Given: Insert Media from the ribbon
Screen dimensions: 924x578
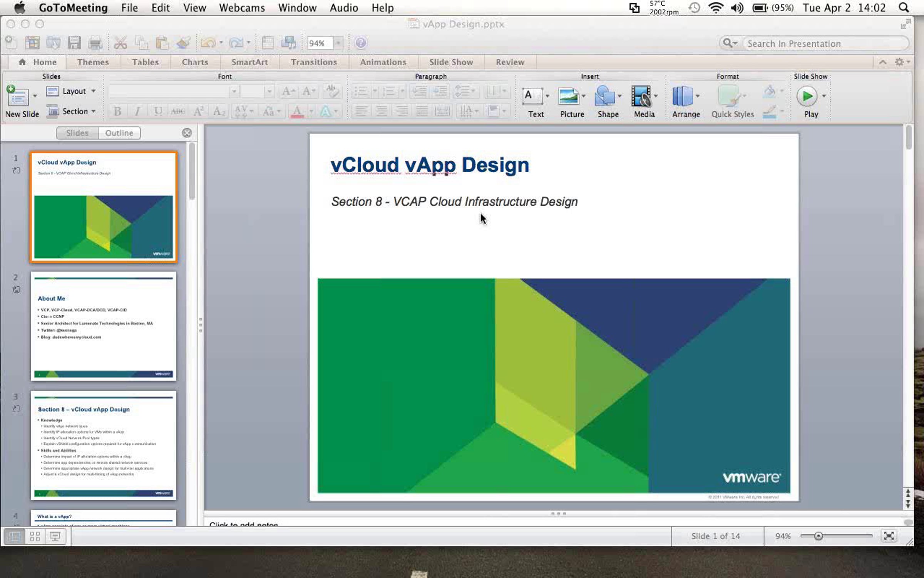Looking at the screenshot, I should [x=641, y=96].
